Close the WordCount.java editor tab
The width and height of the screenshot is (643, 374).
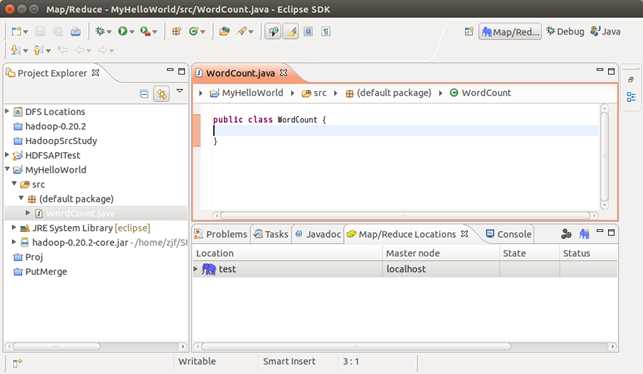(x=283, y=73)
